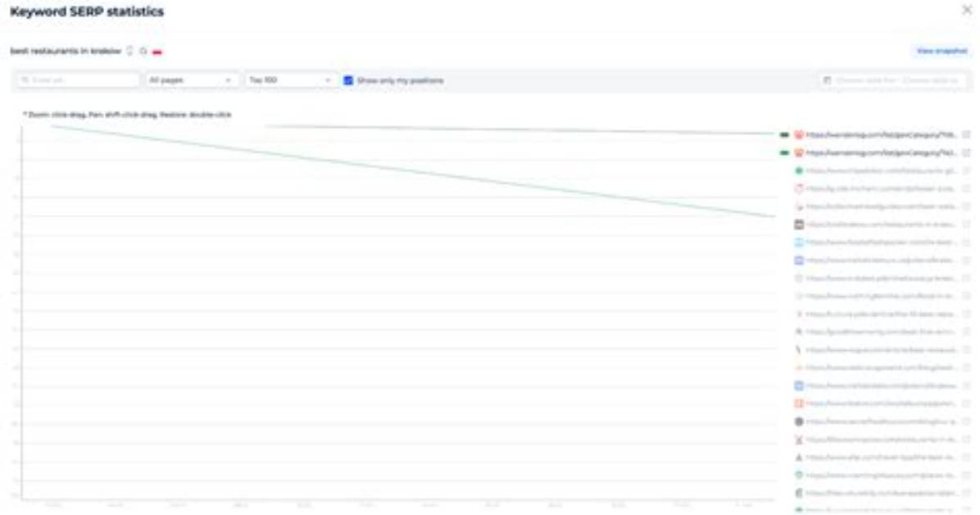The image size is (980, 515).
Task: Focus the Enter URL search field
Action: click(x=78, y=80)
